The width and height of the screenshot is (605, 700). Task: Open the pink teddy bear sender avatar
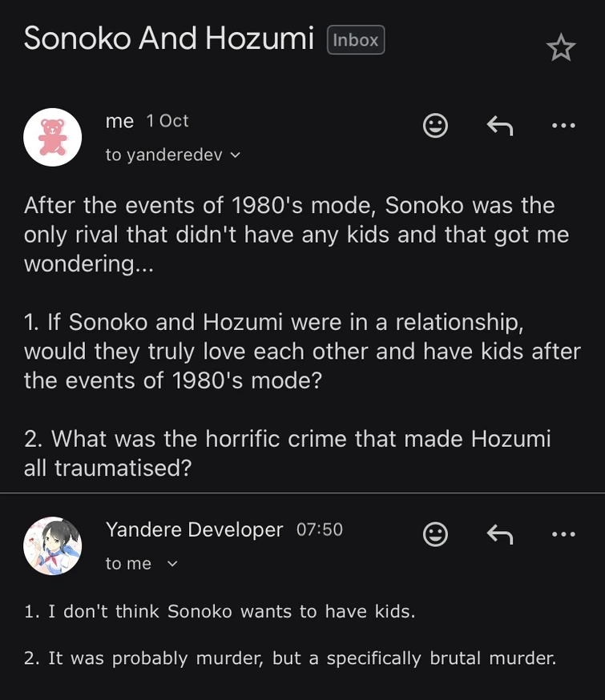53,137
